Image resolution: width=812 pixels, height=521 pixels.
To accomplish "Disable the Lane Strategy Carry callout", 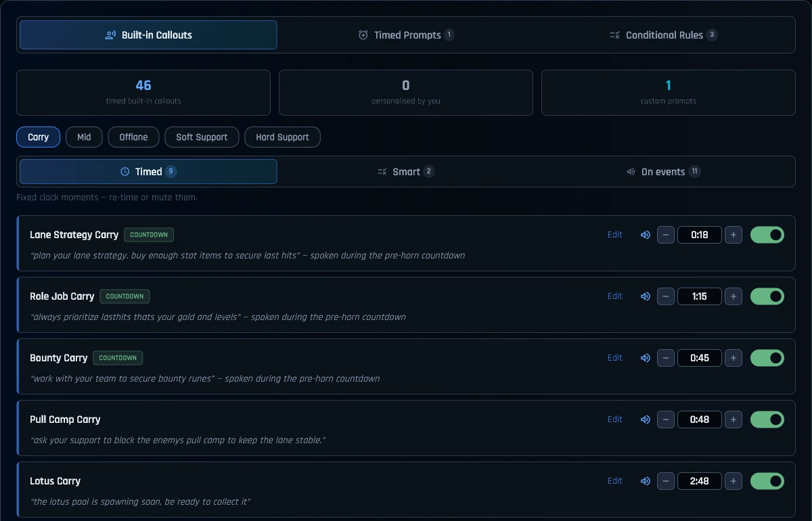I will (767, 235).
